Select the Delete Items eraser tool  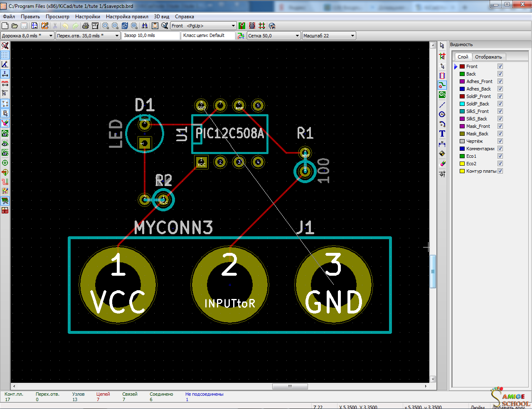click(x=442, y=163)
